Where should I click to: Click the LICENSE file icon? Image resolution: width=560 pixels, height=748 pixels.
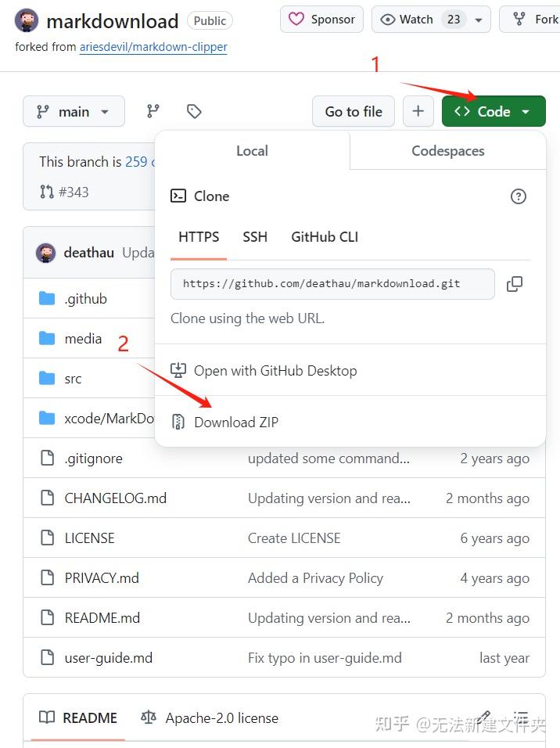(47, 538)
